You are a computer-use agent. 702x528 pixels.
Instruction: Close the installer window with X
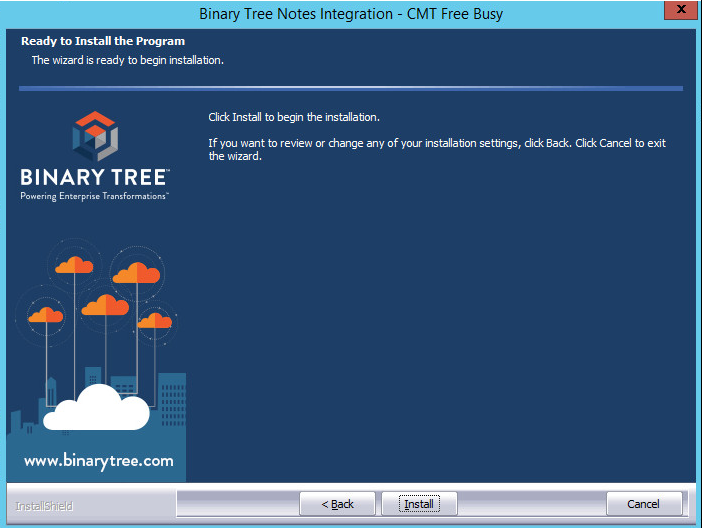point(681,9)
